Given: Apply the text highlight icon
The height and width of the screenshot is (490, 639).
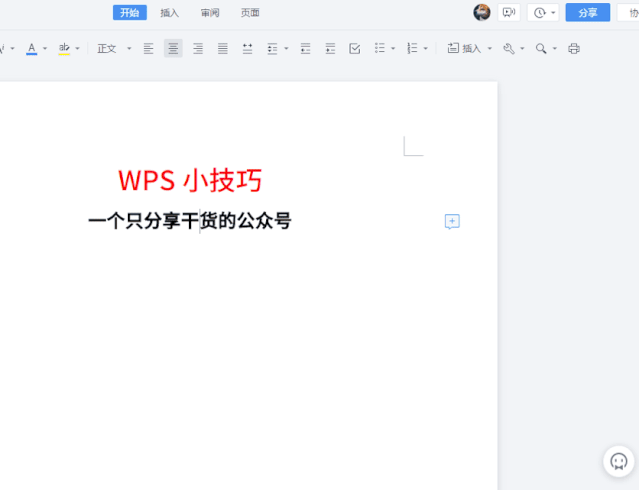Looking at the screenshot, I should click(x=64, y=49).
